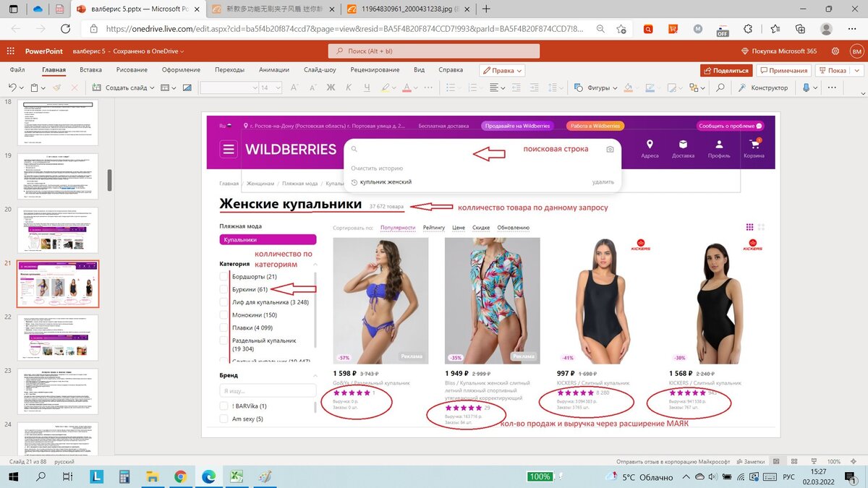
Task: Open File Explorer from taskbar
Action: (152, 476)
